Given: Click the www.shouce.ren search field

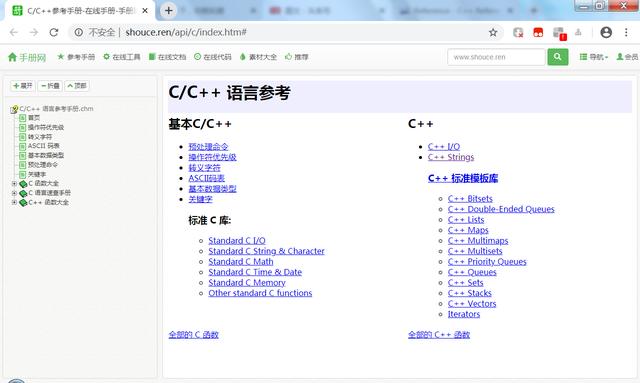Looking at the screenshot, I should click(496, 57).
